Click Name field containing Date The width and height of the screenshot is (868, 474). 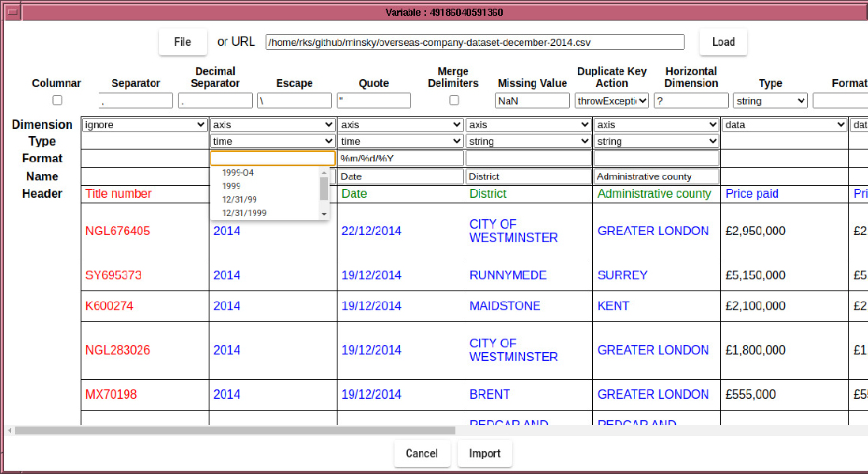401,176
